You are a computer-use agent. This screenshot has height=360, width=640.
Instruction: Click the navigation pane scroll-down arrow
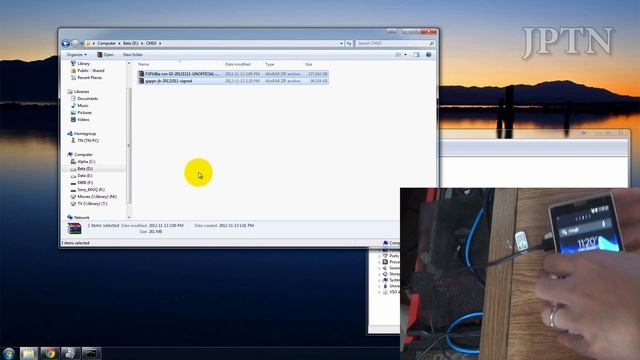tap(129, 217)
